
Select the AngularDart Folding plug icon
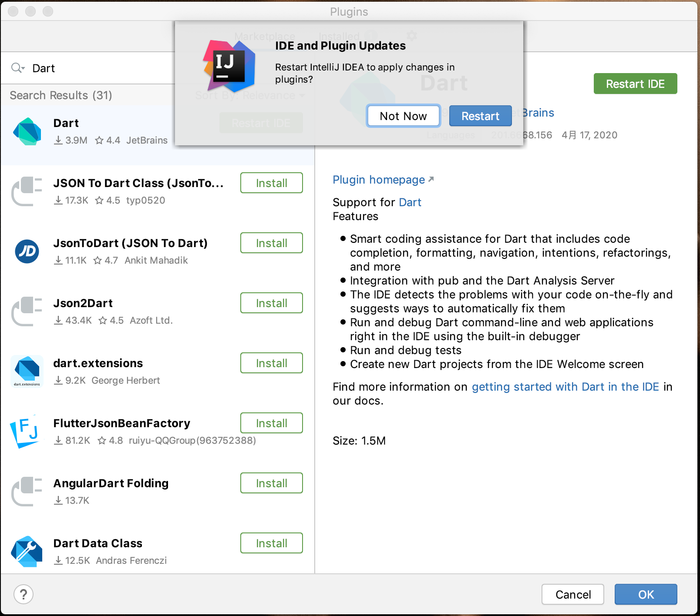pos(27,492)
